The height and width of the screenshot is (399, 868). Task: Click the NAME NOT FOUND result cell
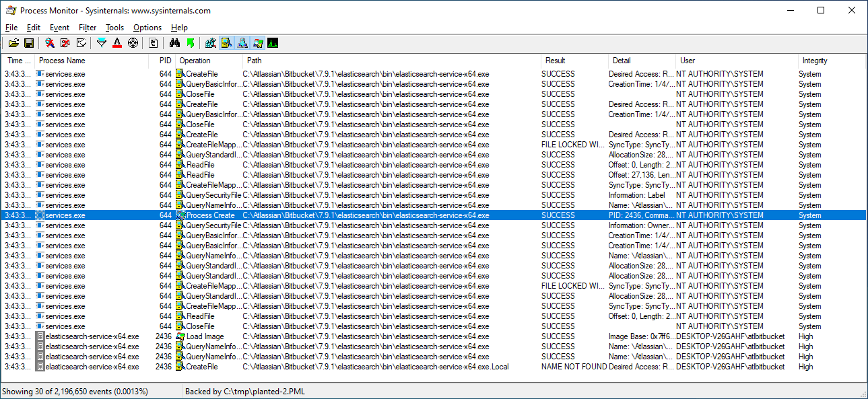click(x=574, y=367)
